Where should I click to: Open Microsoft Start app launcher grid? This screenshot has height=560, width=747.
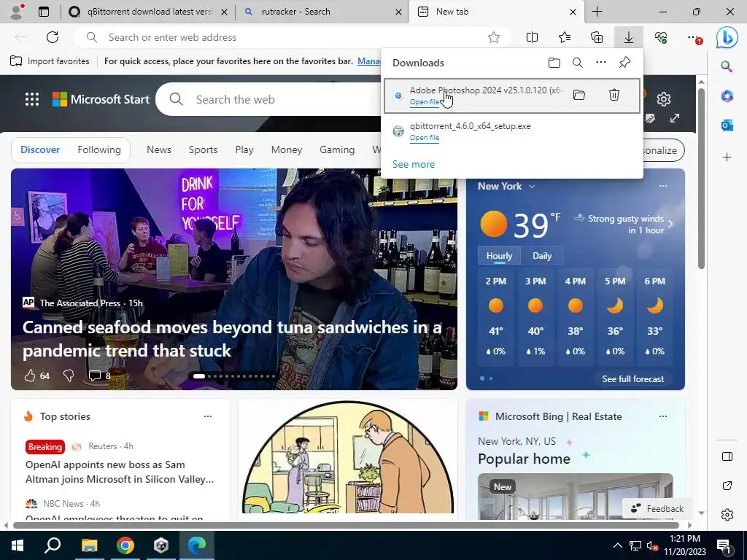(x=32, y=99)
